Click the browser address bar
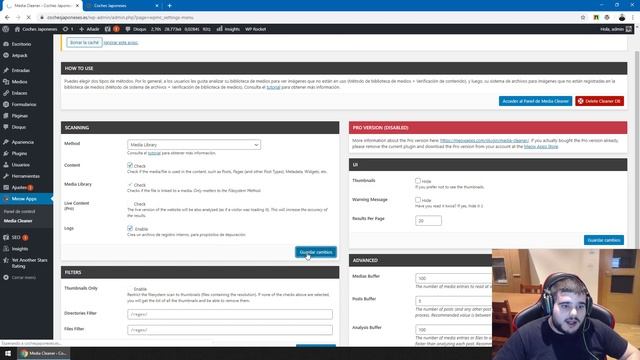 pos(306,18)
